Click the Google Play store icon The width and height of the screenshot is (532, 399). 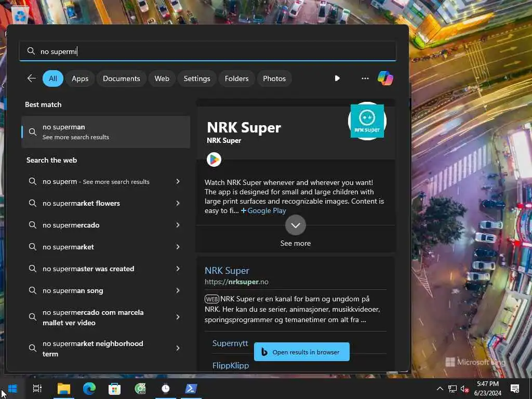[x=214, y=159]
